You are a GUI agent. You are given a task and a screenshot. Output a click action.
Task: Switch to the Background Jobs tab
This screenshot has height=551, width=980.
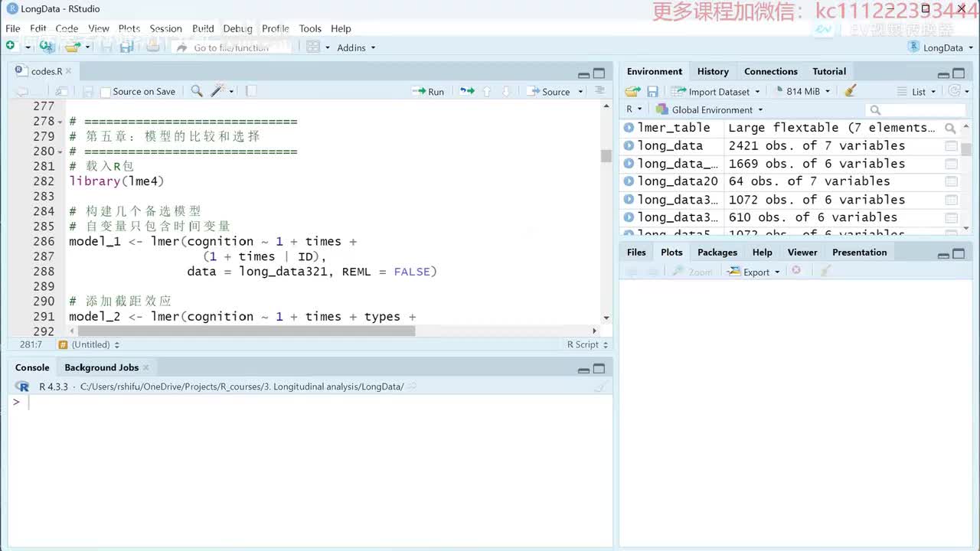pos(101,367)
